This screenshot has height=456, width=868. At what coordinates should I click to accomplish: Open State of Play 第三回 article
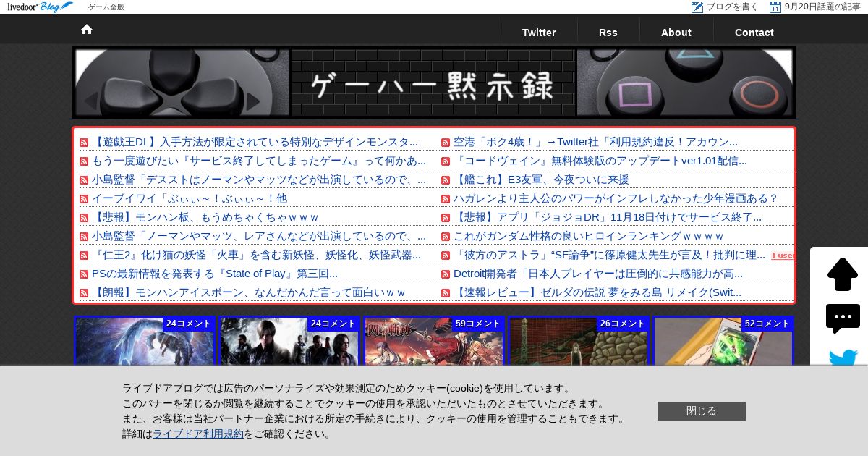[x=215, y=274]
